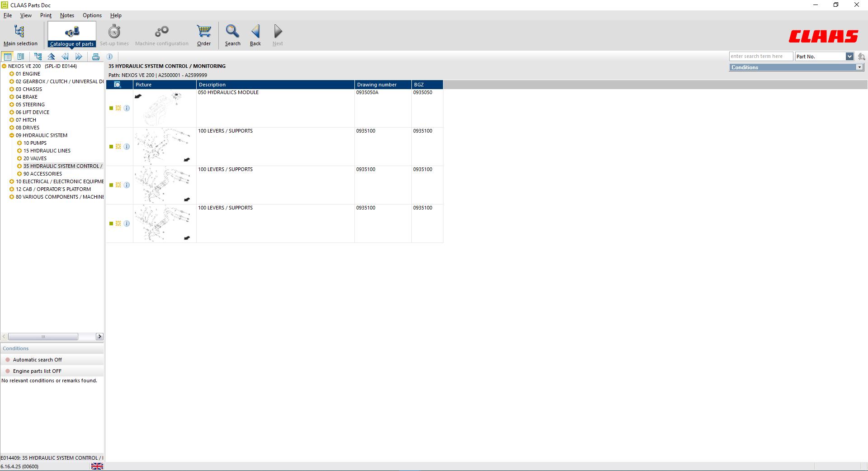Viewport: 868px width, 471px height.
Task: Click the search reset icon beside Part No.
Action: [x=861, y=57]
